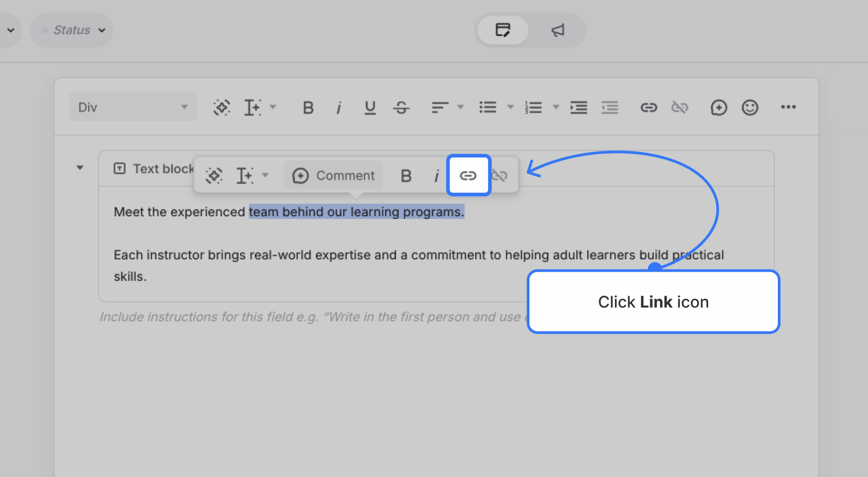
Task: Open the text alignment dropdown arrow
Action: [460, 107]
